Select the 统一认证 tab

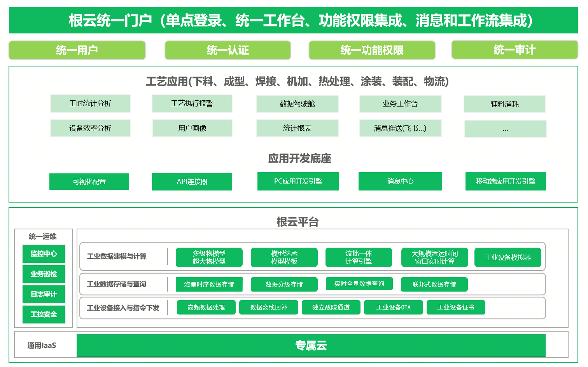click(x=227, y=50)
